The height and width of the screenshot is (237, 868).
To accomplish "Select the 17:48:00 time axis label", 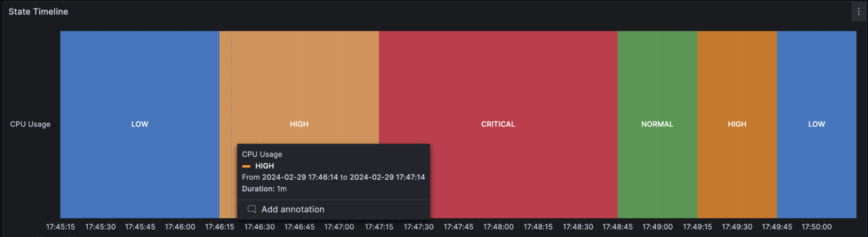I will tap(498, 227).
